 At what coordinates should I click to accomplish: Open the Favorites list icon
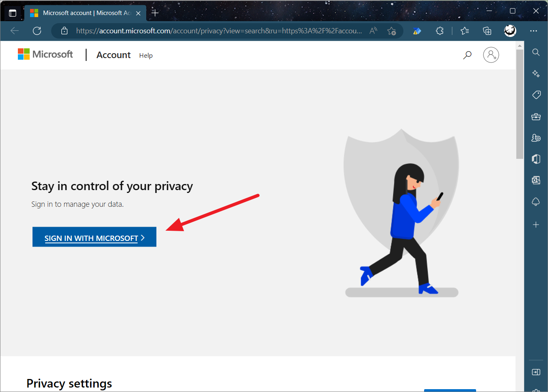tap(465, 30)
